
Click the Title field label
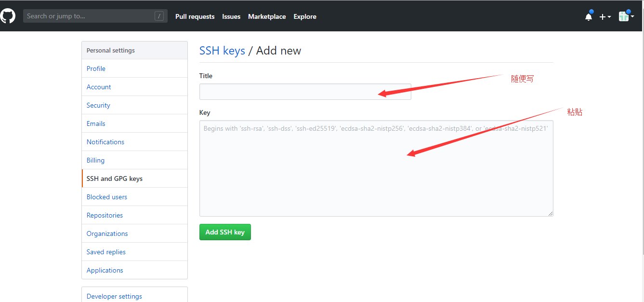click(206, 76)
